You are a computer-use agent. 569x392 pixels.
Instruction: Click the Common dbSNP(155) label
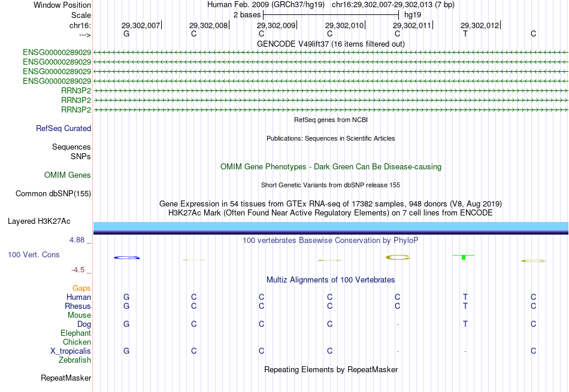(x=53, y=194)
